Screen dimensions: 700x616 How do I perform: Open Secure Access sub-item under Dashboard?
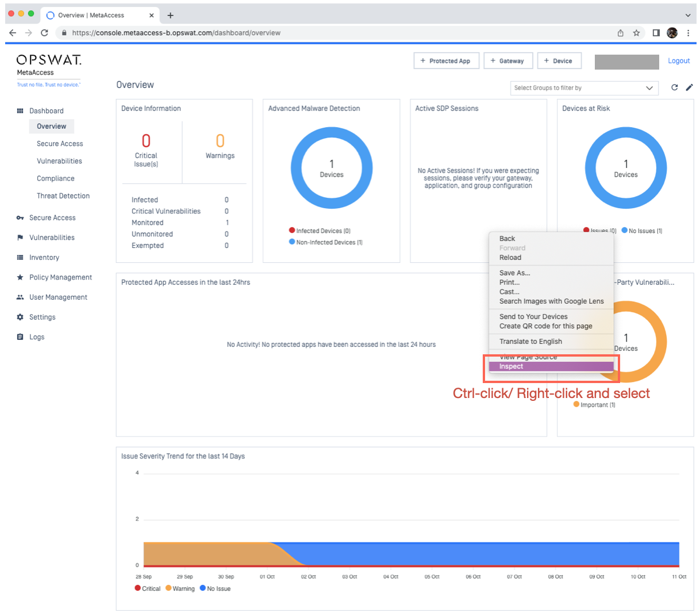click(60, 144)
